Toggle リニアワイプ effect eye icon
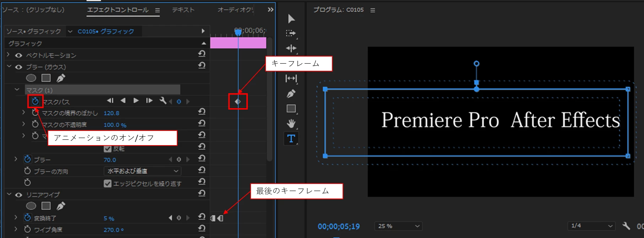Viewport: 644px width, 238px height. coord(18,195)
